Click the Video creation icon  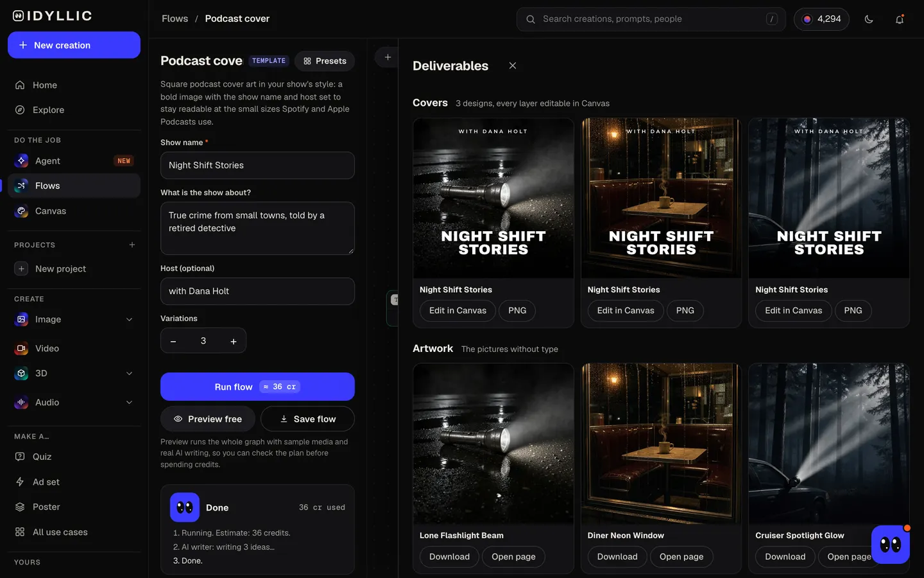tap(21, 348)
